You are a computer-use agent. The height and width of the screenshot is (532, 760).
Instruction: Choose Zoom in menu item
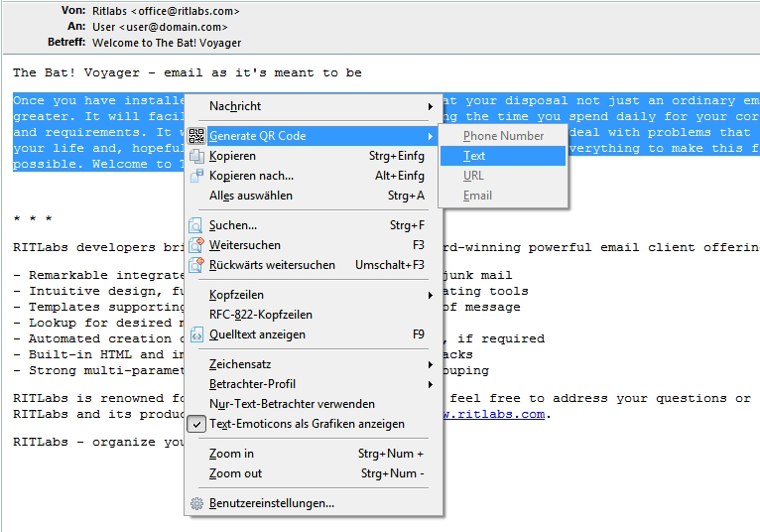(x=314, y=454)
